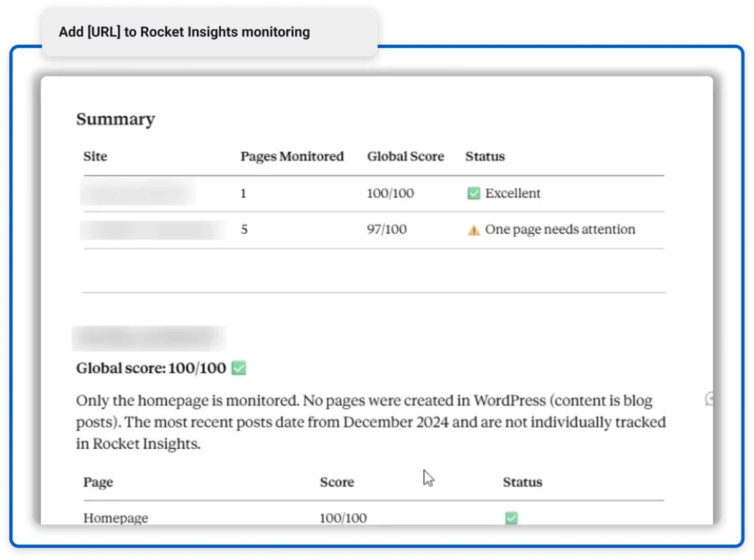Click the Summary table 'Status' column header
Image resolution: width=754 pixels, height=560 pixels.
485,156
